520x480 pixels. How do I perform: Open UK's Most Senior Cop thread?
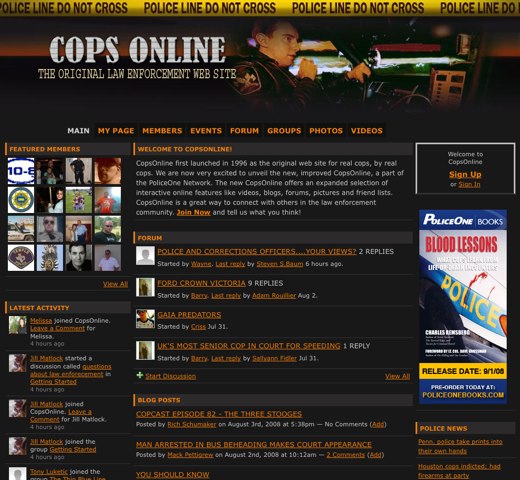click(249, 346)
